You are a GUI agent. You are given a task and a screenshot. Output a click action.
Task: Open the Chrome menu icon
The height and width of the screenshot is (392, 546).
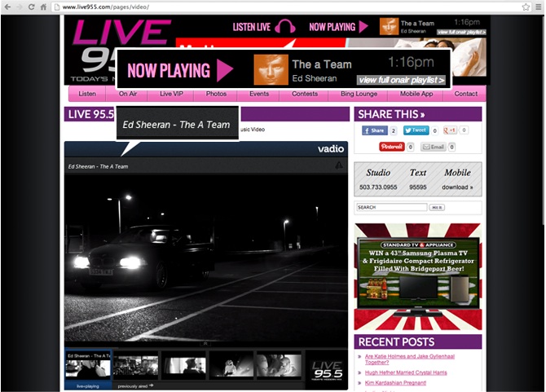pyautogui.click(x=539, y=7)
